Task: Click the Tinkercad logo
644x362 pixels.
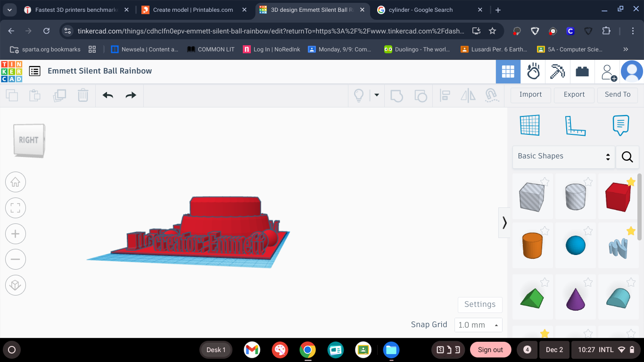Action: 12,72
